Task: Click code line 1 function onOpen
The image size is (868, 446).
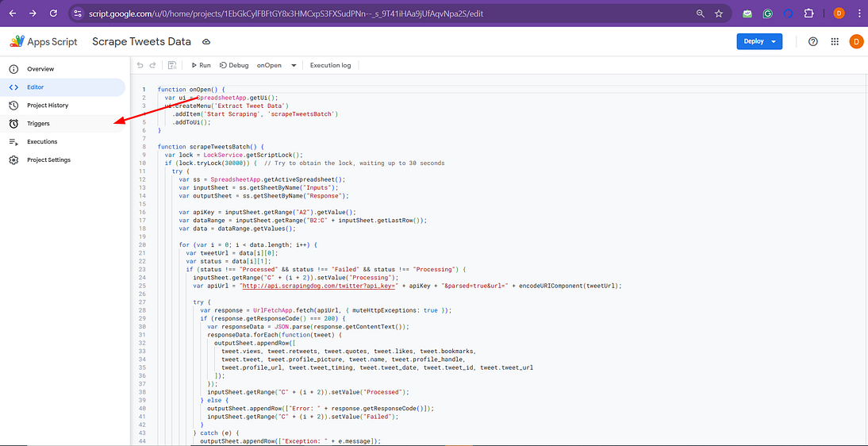Action: tap(191, 89)
